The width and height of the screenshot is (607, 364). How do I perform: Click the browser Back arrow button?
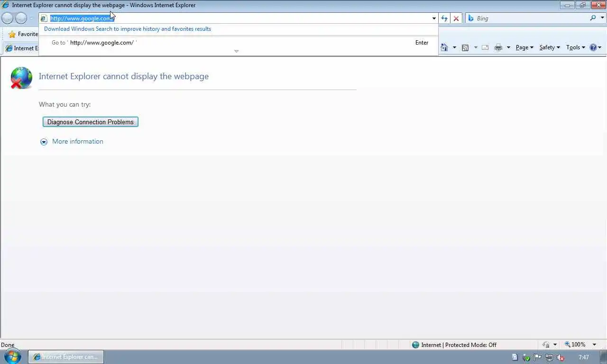(8, 18)
